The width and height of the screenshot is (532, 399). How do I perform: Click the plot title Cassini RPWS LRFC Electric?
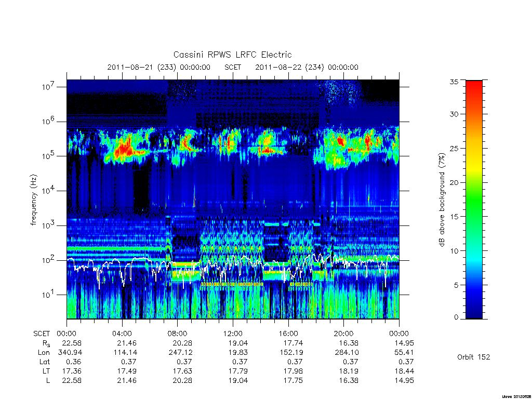point(232,55)
